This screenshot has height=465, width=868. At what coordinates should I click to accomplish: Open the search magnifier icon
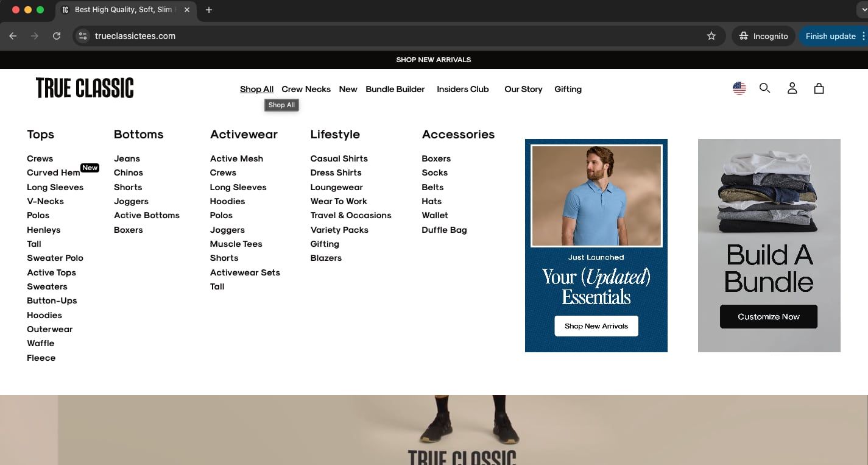pyautogui.click(x=764, y=88)
